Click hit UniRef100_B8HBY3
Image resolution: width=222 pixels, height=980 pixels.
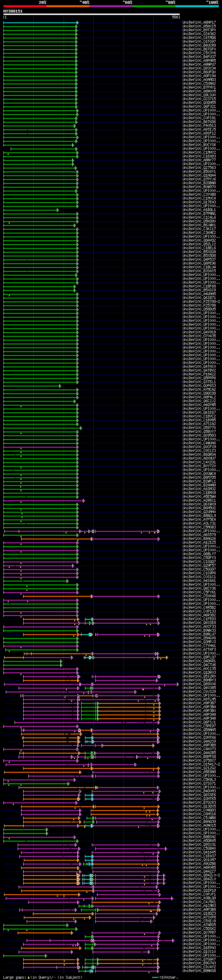point(199,680)
